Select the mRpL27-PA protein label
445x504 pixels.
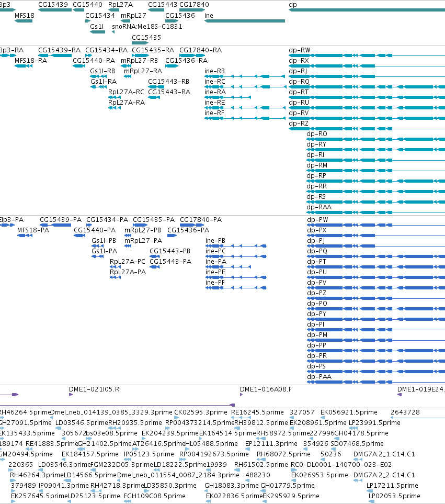point(143,240)
